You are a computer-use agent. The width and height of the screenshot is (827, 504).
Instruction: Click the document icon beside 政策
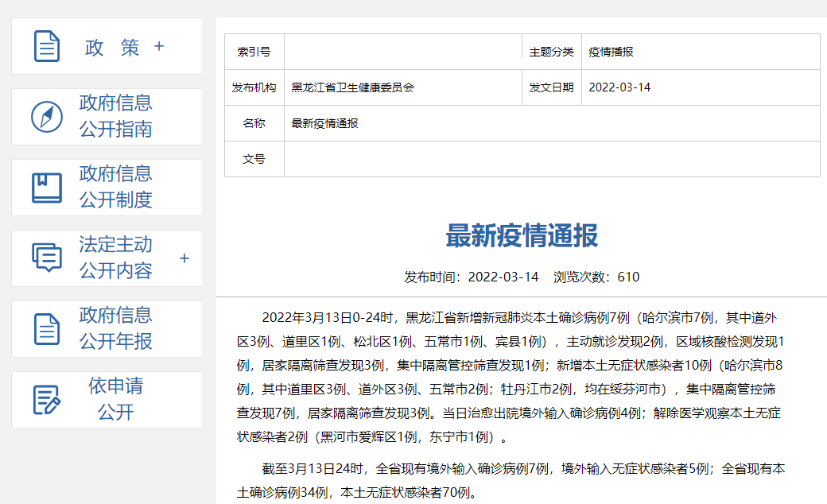tap(47, 46)
